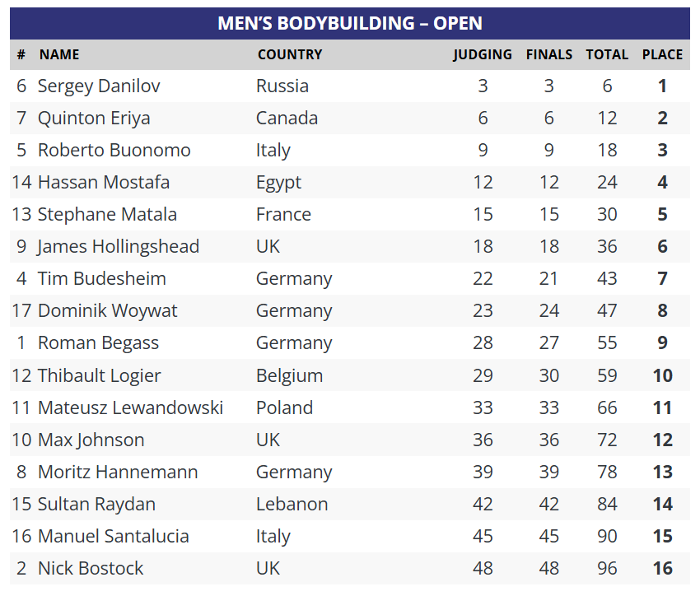Click the TOTAL column header
This screenshot has height=596, width=700.
point(607,54)
